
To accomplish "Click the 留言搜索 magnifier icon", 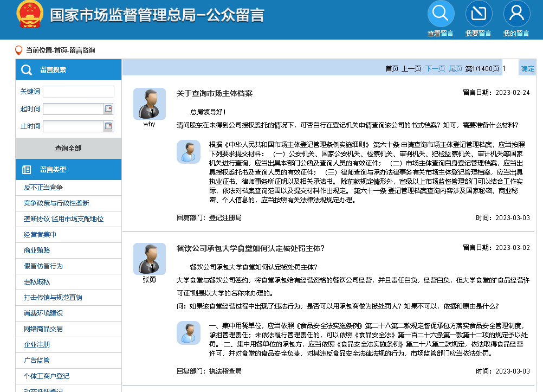I will coord(26,70).
